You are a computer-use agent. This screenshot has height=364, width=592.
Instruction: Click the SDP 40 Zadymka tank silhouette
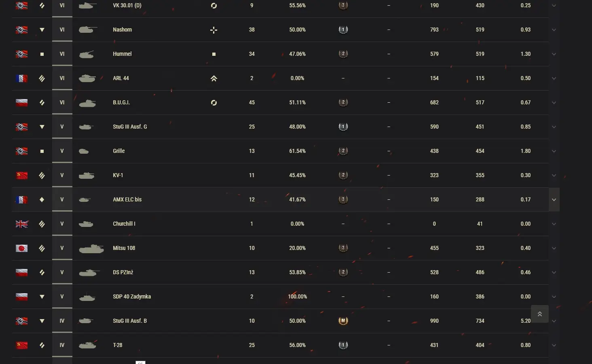[87, 297]
